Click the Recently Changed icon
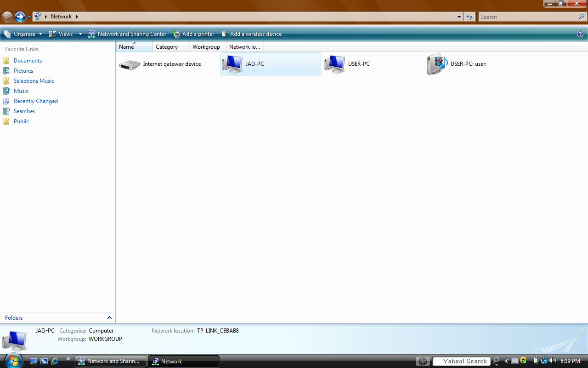 click(6, 101)
